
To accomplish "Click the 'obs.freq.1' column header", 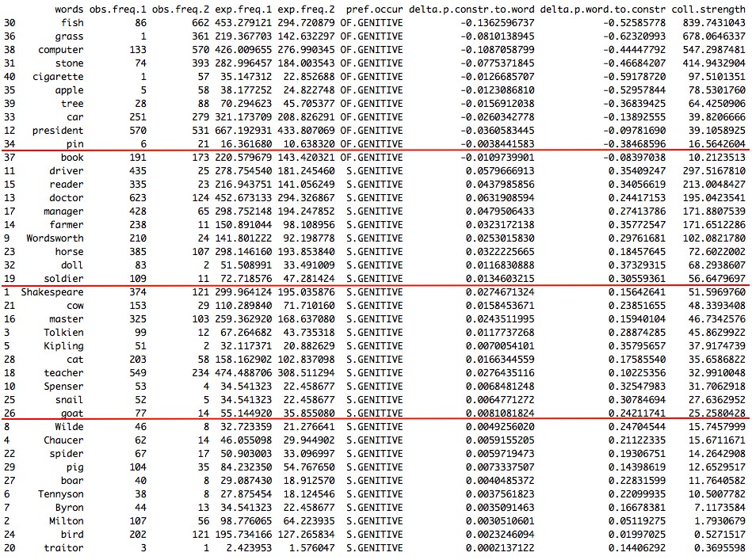I will tap(118, 8).
